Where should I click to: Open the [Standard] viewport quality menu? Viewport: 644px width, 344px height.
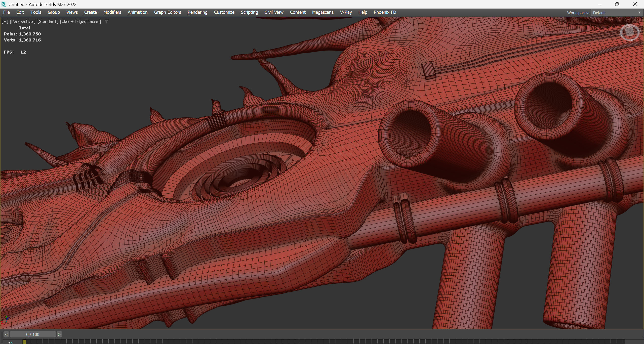click(48, 22)
